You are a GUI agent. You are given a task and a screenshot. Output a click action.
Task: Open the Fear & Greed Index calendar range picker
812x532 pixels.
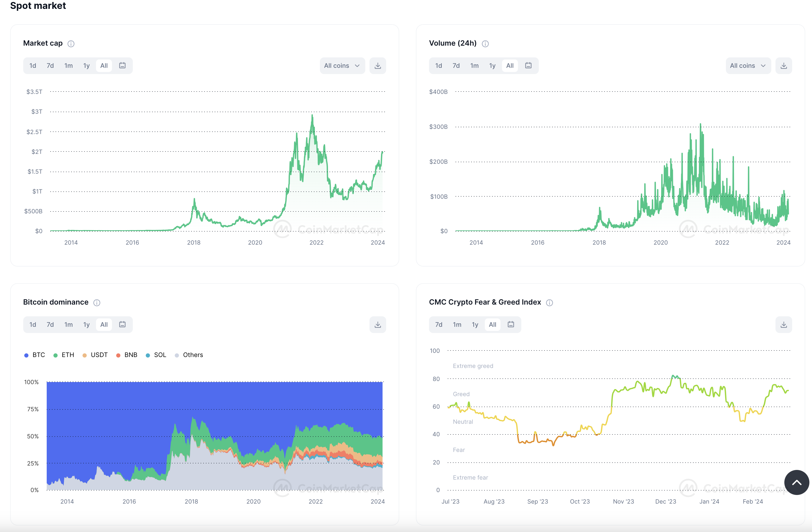tap(510, 324)
